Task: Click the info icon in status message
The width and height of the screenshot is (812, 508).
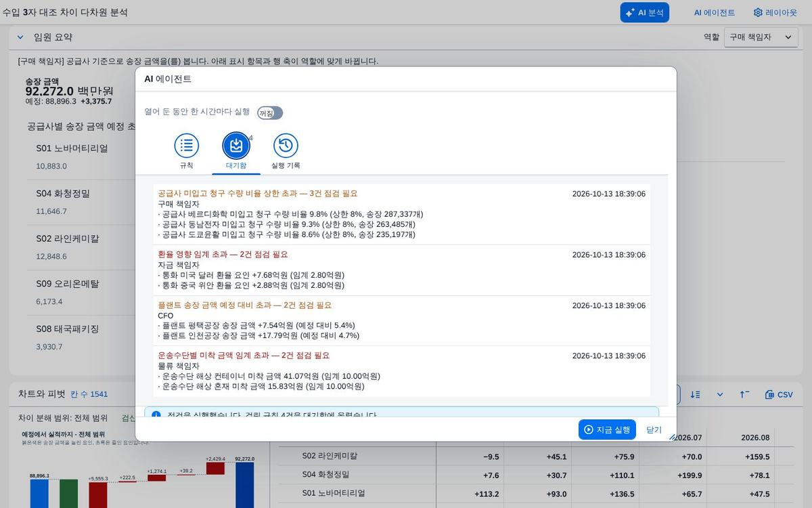Action: click(x=156, y=415)
